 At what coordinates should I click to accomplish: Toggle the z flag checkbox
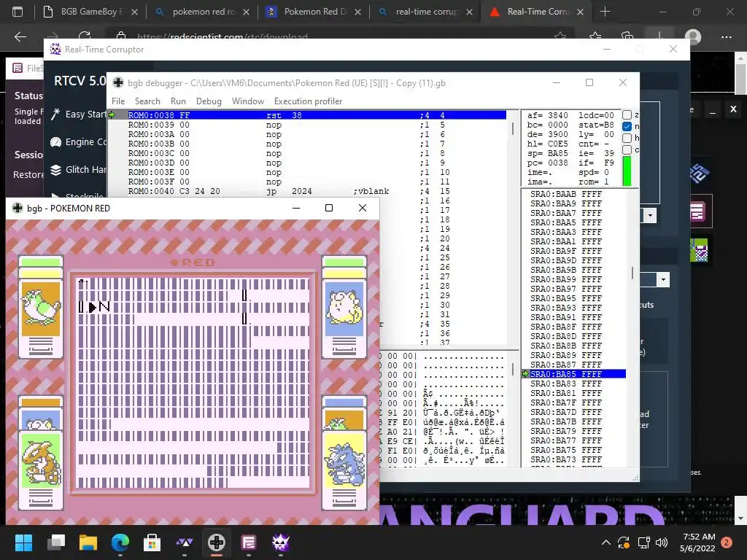pos(627,114)
